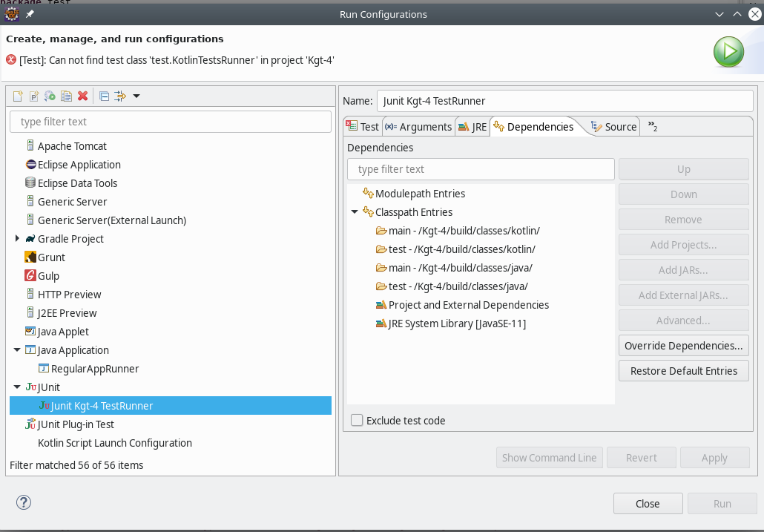Image resolution: width=764 pixels, height=532 pixels.
Task: Collapse the Java Application node
Action: pyautogui.click(x=17, y=349)
